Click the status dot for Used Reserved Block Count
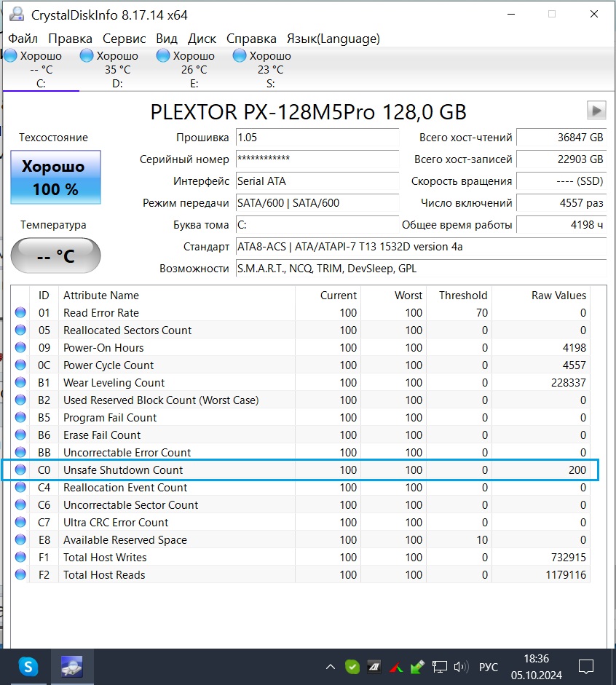616x685 pixels. click(x=20, y=400)
